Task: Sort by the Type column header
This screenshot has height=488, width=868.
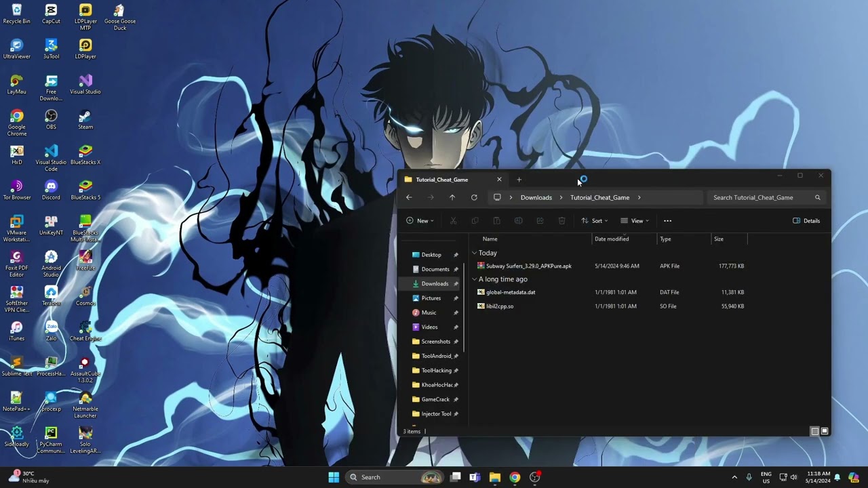Action: (x=684, y=239)
